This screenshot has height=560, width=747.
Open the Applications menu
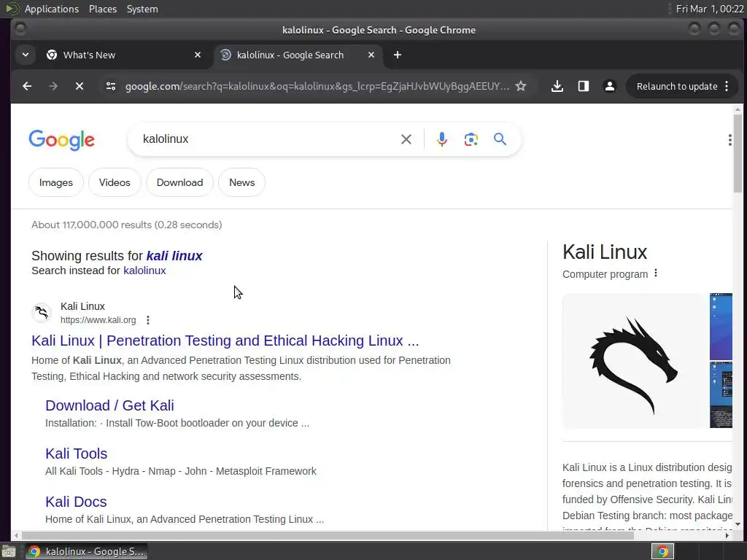[52, 9]
